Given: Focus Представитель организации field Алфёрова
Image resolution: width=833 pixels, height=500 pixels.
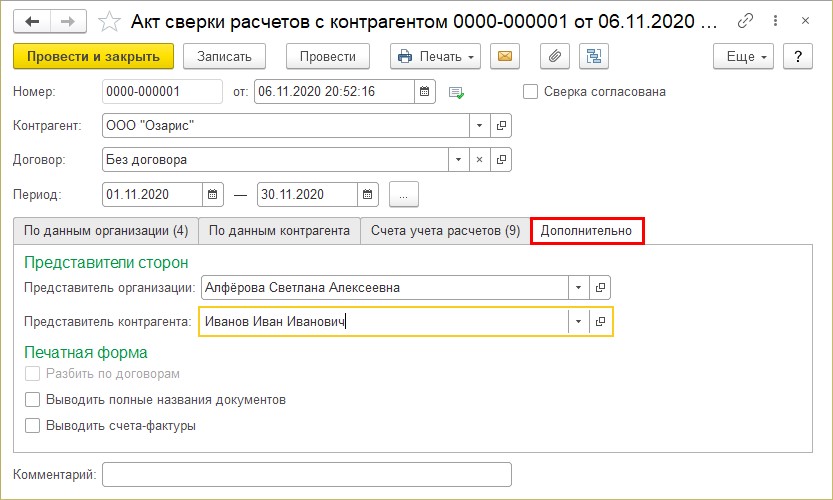Looking at the screenshot, I should click(385, 287).
